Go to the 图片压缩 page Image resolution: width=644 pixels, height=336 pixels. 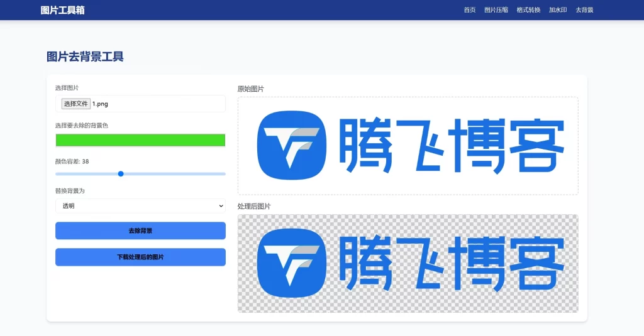coord(496,10)
